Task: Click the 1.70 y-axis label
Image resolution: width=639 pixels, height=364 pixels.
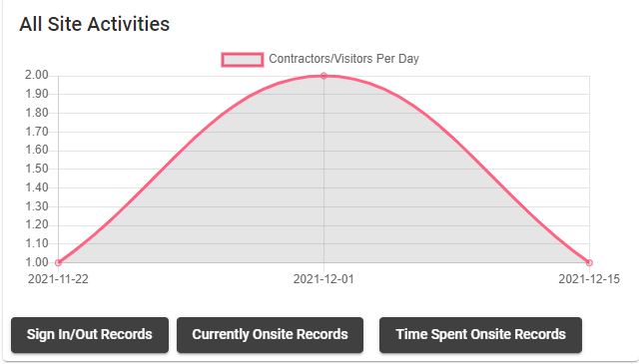Action: coord(37,132)
